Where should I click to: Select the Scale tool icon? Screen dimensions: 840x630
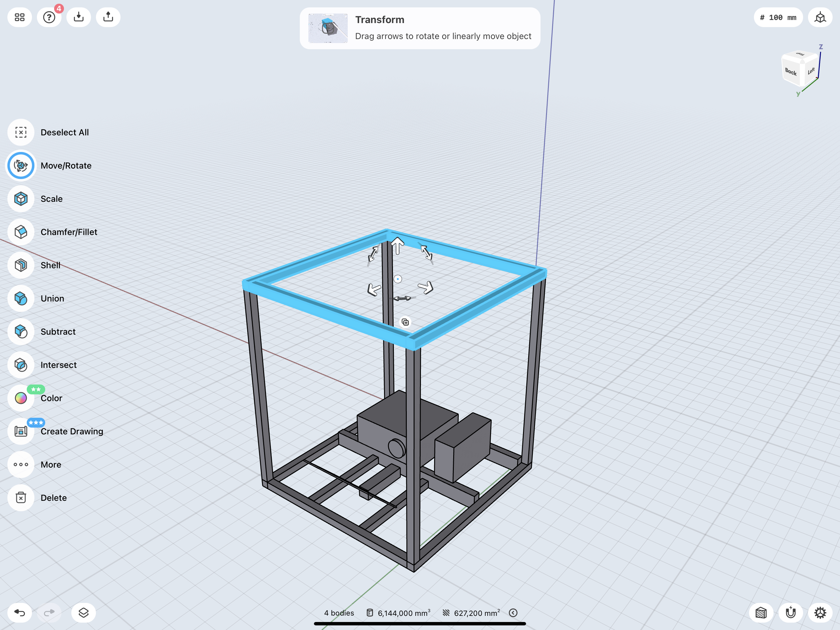(21, 199)
